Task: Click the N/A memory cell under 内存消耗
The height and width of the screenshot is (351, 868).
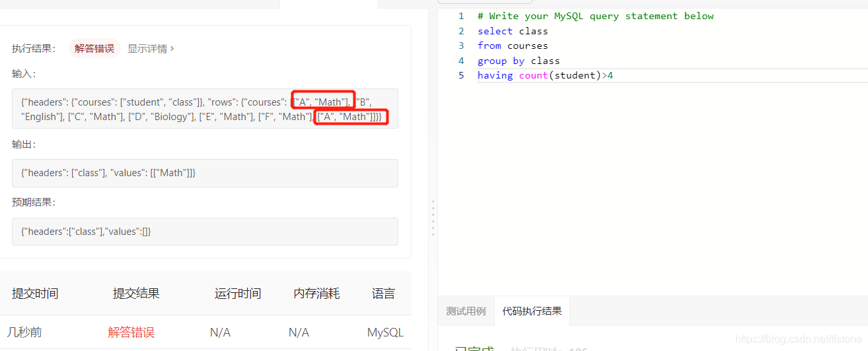Action: coord(299,333)
